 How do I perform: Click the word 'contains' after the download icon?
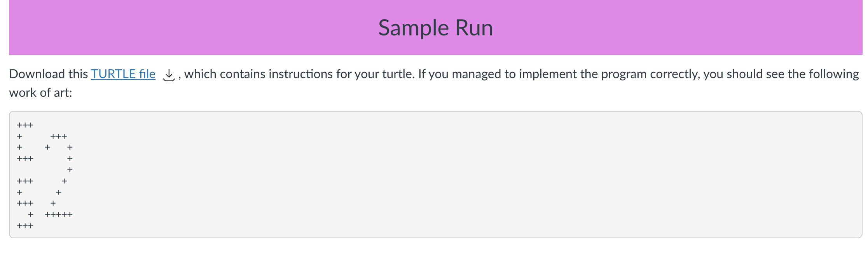[x=242, y=74]
